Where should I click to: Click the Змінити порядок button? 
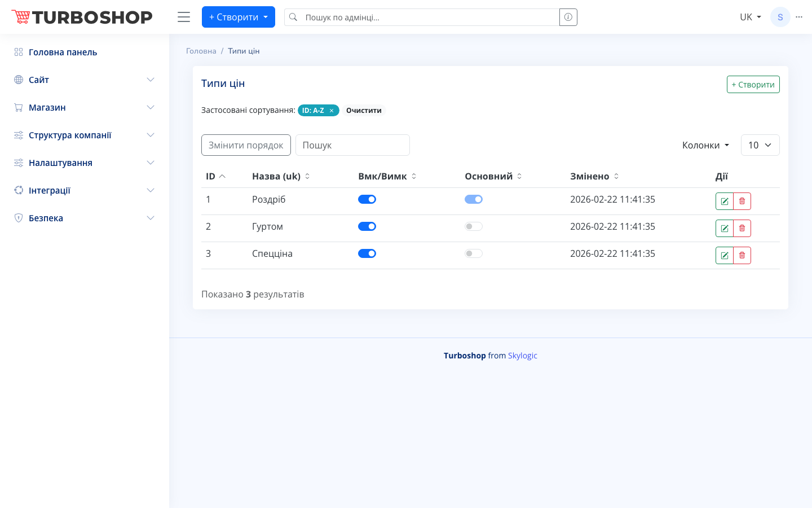point(246,145)
